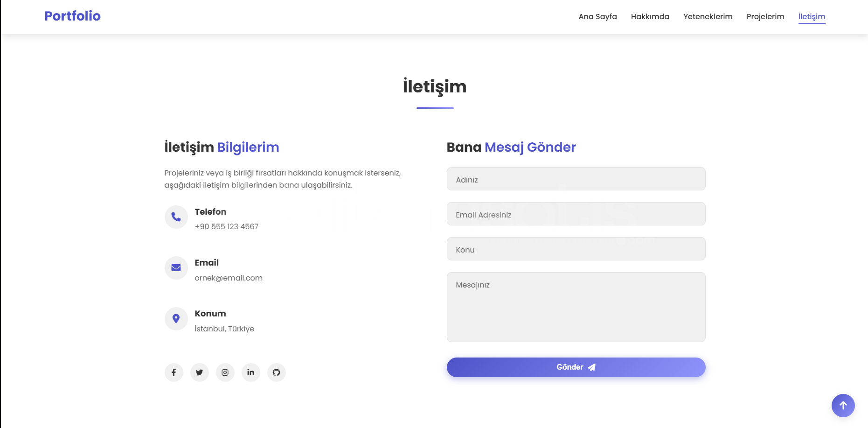868x428 pixels.
Task: Go to Ana Sayfa in navigation
Action: click(x=597, y=17)
